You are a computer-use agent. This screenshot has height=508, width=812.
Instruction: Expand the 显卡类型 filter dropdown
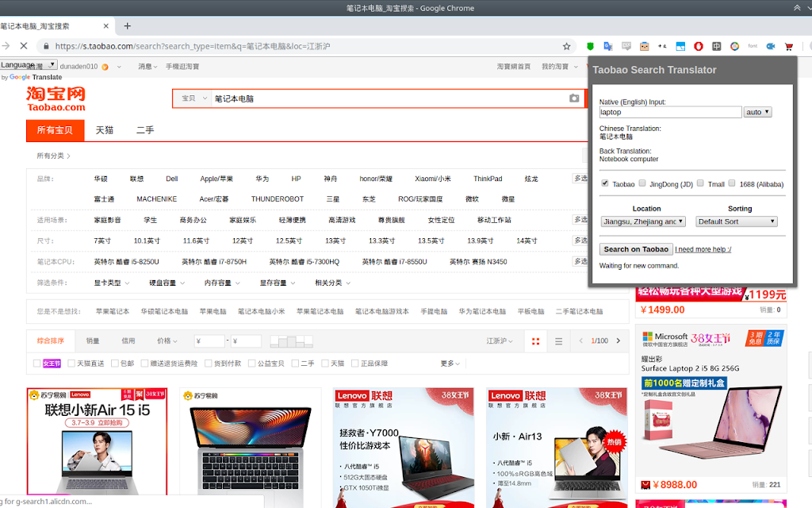coord(111,283)
